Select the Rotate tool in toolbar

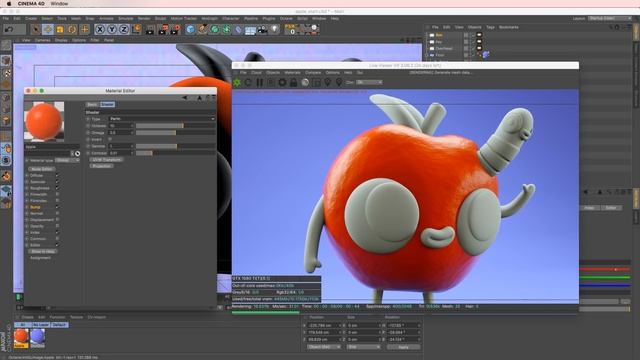click(x=72, y=29)
